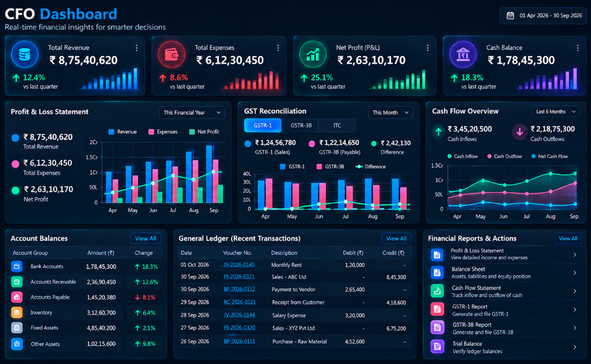This screenshot has height=364, width=591.
Task: Toggle Net Cash Flow series in legend
Action: (549, 156)
